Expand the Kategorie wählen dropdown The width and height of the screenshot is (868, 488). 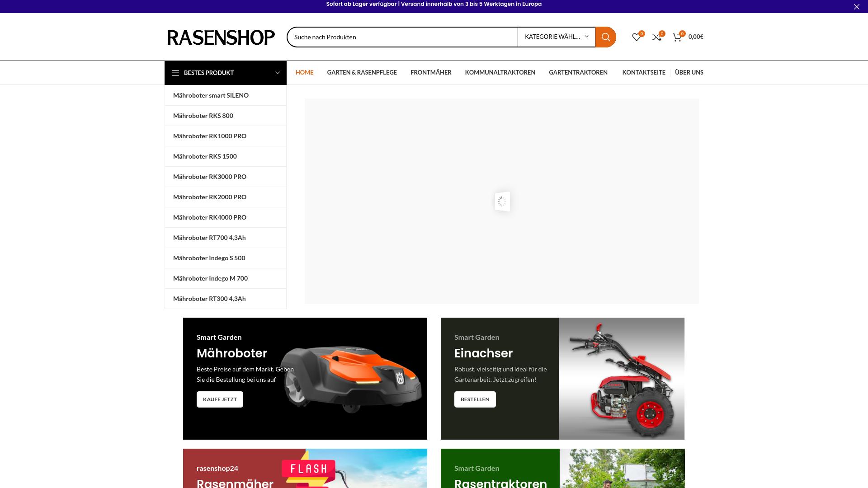pos(556,37)
